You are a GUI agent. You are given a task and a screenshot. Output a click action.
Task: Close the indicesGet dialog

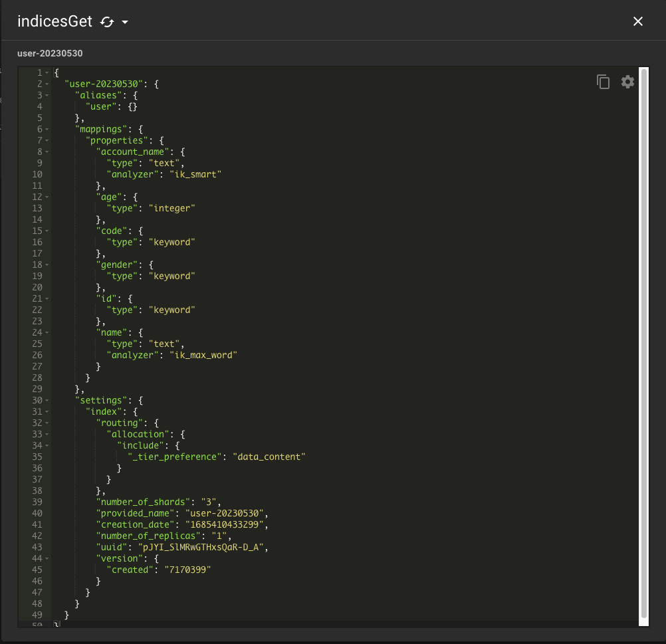point(638,21)
